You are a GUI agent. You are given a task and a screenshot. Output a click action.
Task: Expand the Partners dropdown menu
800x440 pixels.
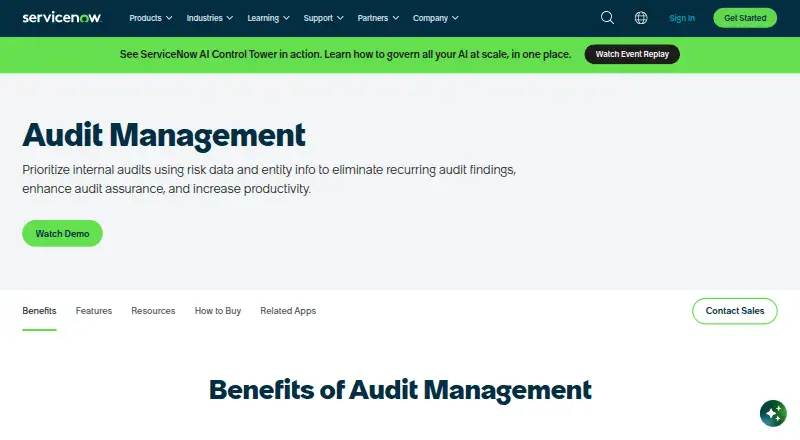point(378,18)
